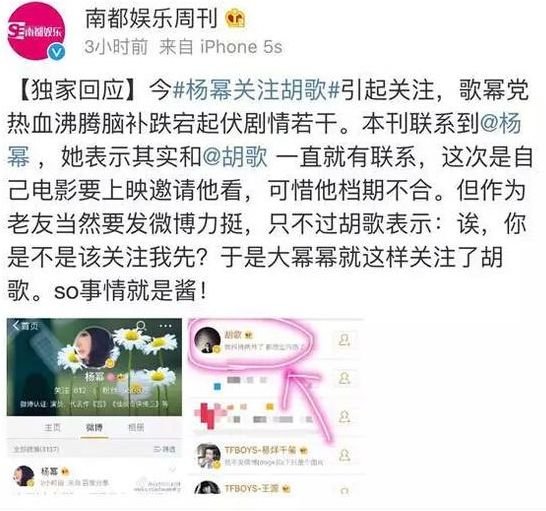The image size is (546, 511).
Task: Toggle follow icon beside TFBOYS-易烊千玺
Action: click(x=344, y=455)
